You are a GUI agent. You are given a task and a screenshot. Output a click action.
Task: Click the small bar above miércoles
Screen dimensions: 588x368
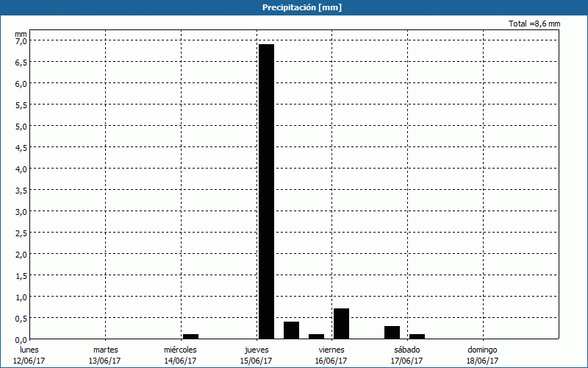click(x=190, y=336)
